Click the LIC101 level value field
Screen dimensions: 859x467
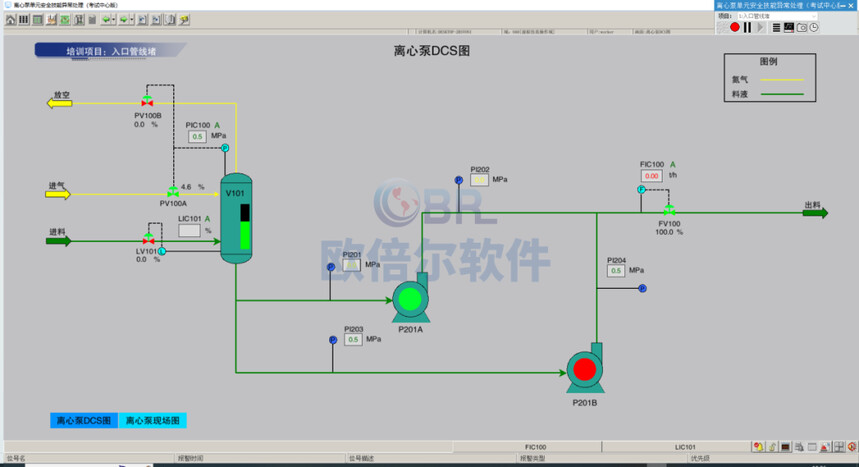(x=189, y=231)
